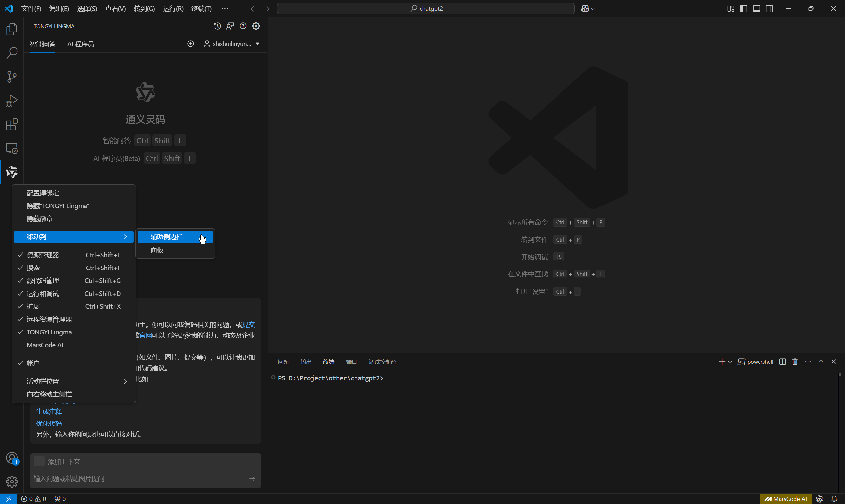Open Remote Explorer activity bar icon
Image resolution: width=845 pixels, height=504 pixels.
[12, 148]
